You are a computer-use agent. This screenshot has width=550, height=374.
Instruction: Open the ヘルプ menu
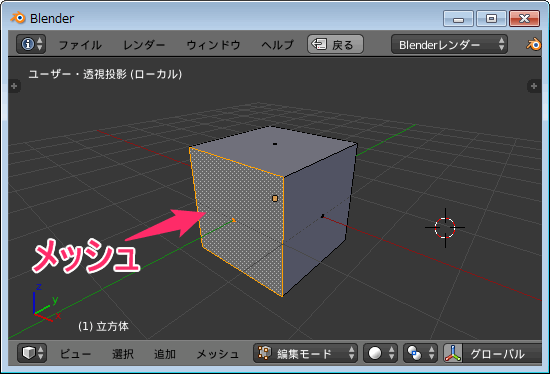[x=277, y=45]
